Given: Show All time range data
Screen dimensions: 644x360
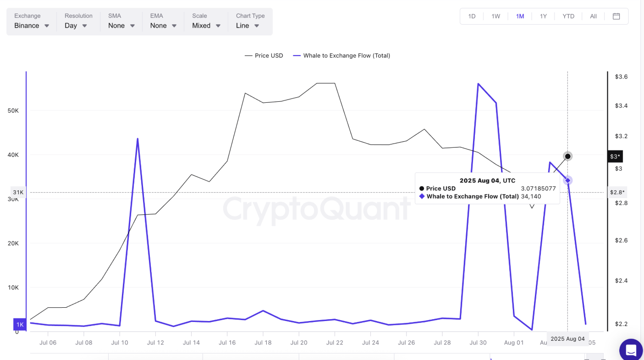Looking at the screenshot, I should click(593, 17).
